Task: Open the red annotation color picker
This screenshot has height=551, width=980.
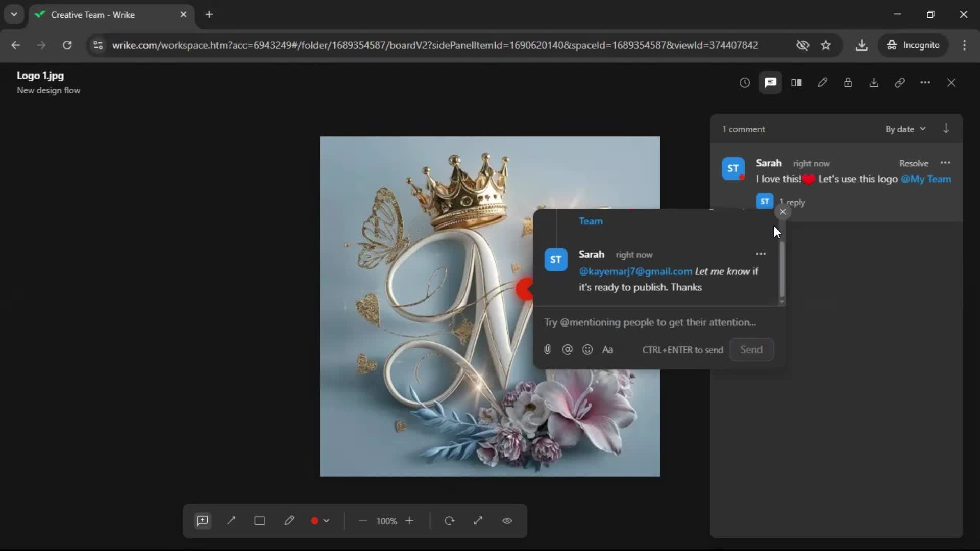Action: click(x=320, y=521)
